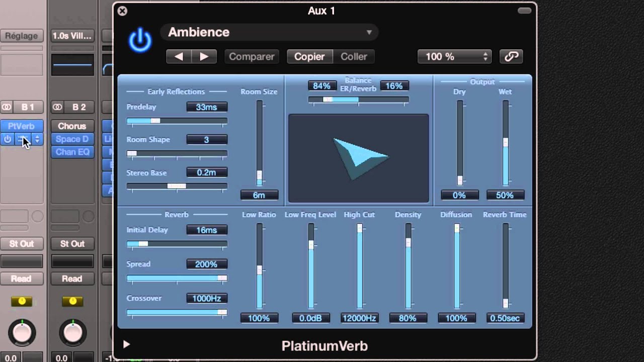Click the Reverb Time 0.50sec field
This screenshot has height=362, width=644.
(505, 318)
